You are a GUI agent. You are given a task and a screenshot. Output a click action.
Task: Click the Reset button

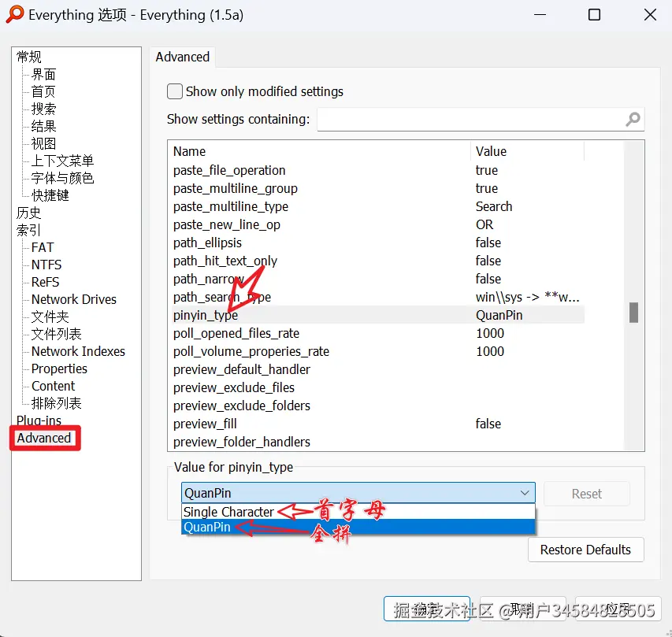pos(587,494)
